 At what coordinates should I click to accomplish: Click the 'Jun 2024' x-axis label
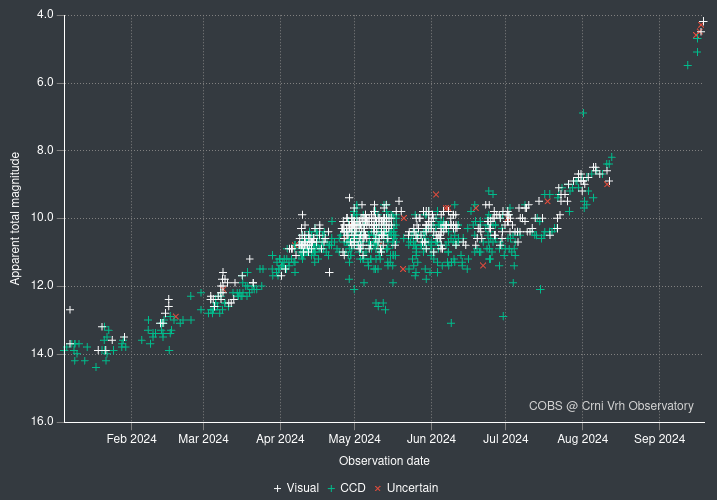431,439
